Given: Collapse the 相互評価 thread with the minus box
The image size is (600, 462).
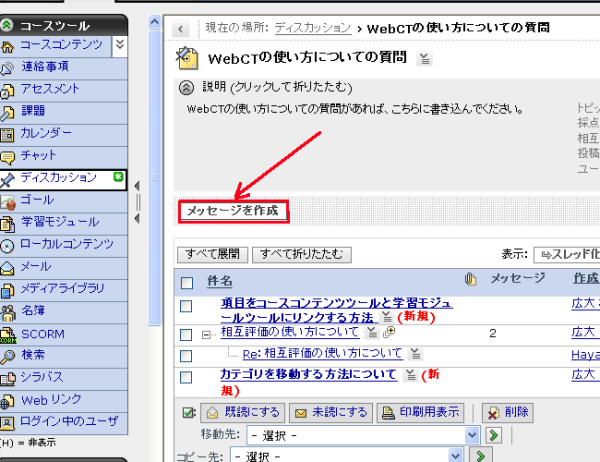Looking at the screenshot, I should (x=206, y=335).
